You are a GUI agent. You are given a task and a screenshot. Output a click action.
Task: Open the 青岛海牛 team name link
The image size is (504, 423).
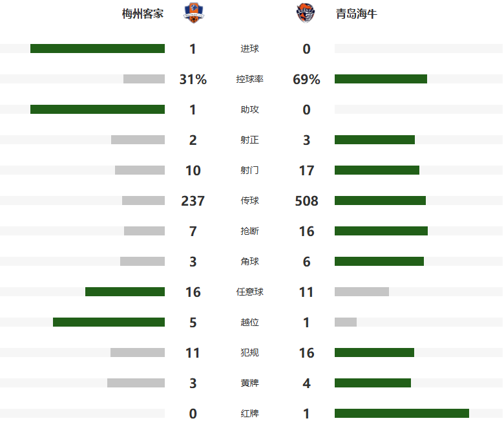point(356,14)
